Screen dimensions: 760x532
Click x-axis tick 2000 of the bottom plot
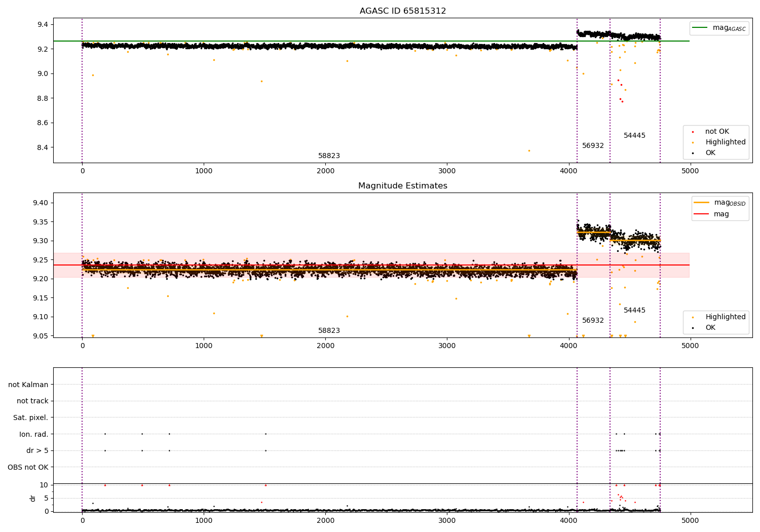[325, 520]
